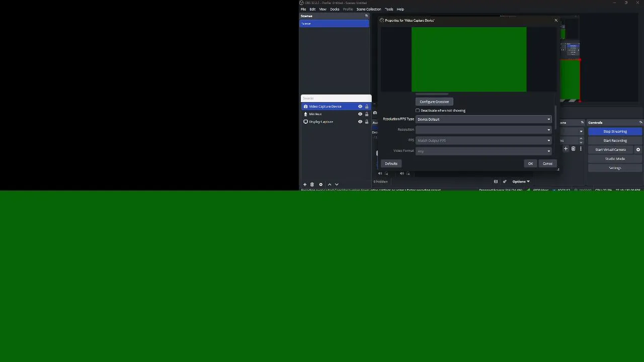Pop out the Controls dock
Image resolution: width=644 pixels, height=362 pixels.
click(640, 123)
